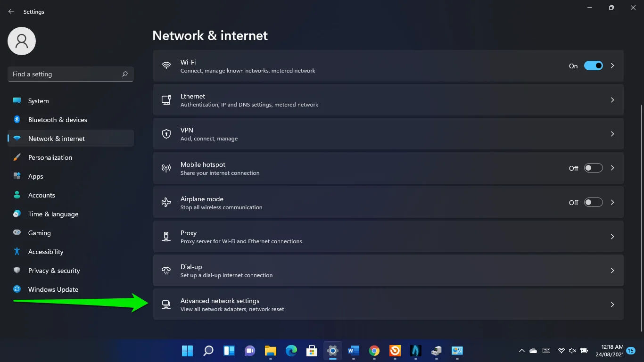Open Personalization settings
The width and height of the screenshot is (644, 362).
[71, 157]
